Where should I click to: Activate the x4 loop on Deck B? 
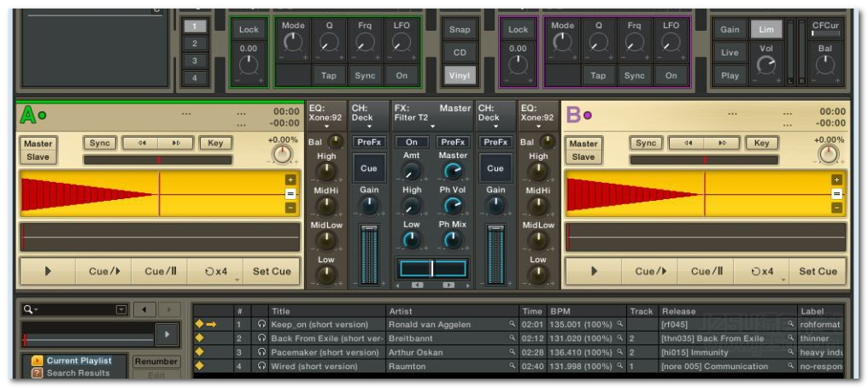click(x=762, y=271)
